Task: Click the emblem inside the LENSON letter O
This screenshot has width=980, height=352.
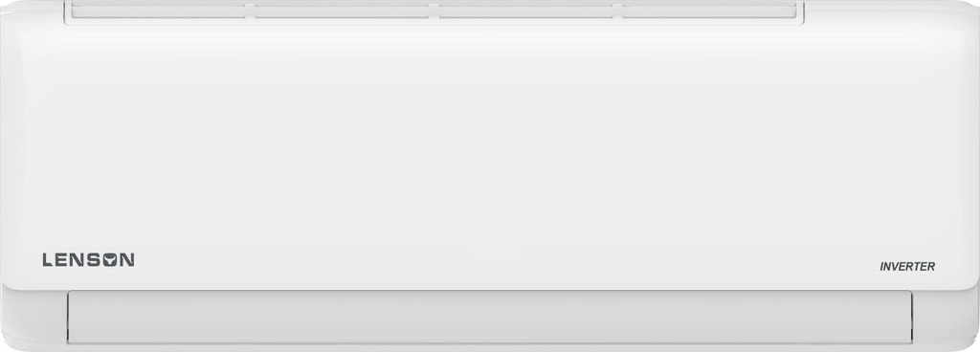Action: coord(110,260)
